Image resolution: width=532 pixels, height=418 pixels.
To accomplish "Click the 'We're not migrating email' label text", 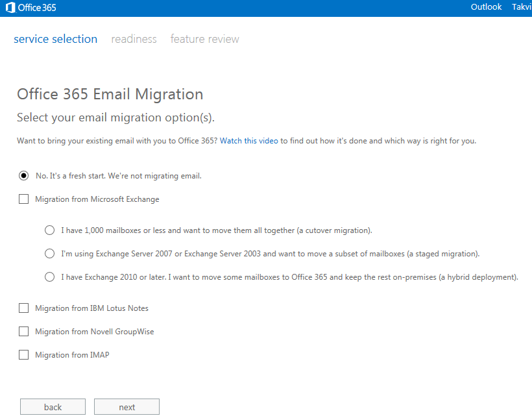I will pyautogui.click(x=154, y=175).
